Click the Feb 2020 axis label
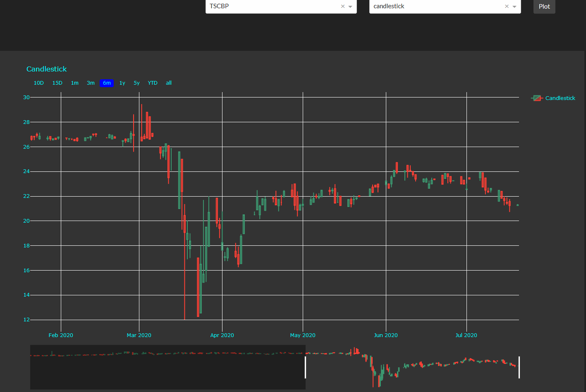 coord(61,335)
